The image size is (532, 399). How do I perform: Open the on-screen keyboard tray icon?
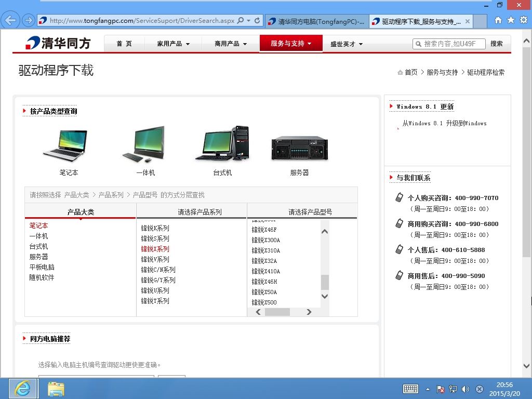(410, 389)
